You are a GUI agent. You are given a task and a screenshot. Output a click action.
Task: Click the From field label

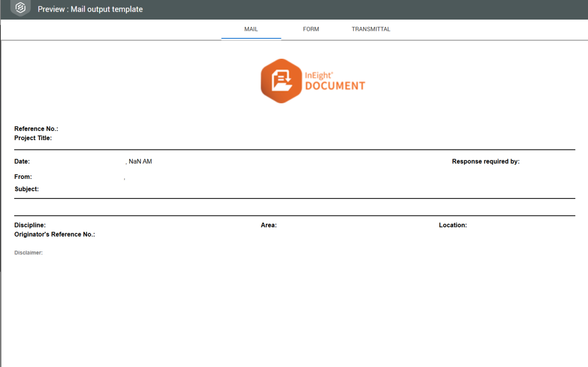point(23,177)
